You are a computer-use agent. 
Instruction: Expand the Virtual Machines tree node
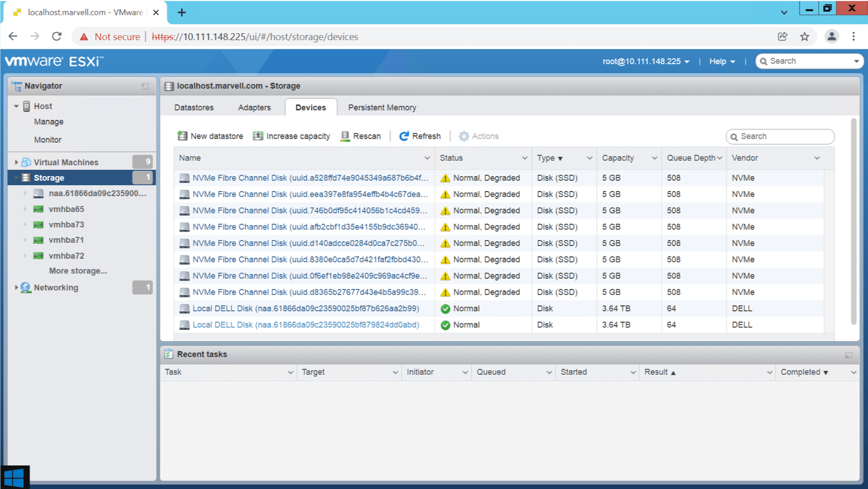click(16, 162)
